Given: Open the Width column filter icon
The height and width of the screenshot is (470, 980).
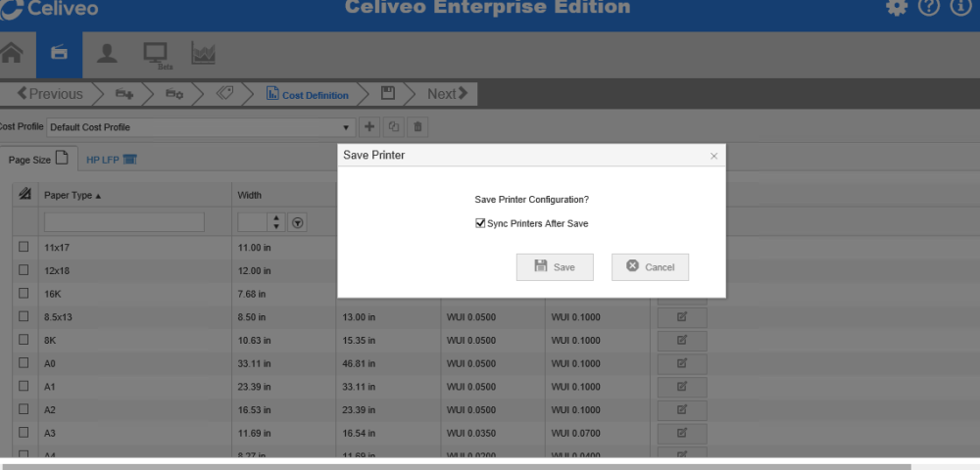Looking at the screenshot, I should 298,222.
